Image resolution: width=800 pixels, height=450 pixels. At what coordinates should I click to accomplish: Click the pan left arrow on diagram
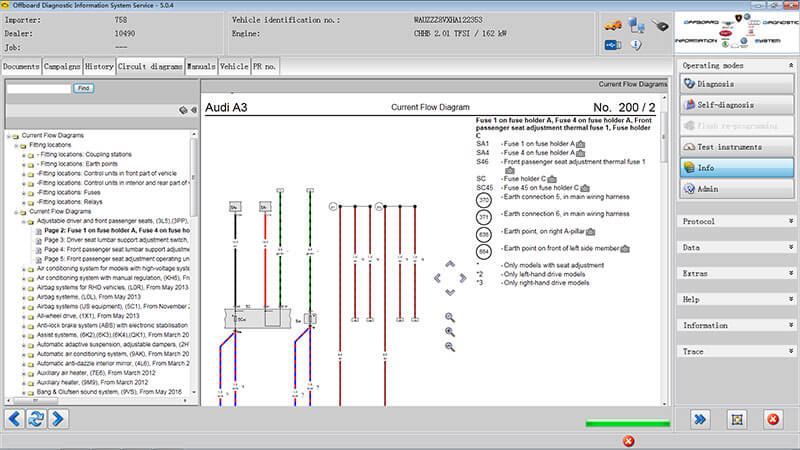pyautogui.click(x=437, y=278)
